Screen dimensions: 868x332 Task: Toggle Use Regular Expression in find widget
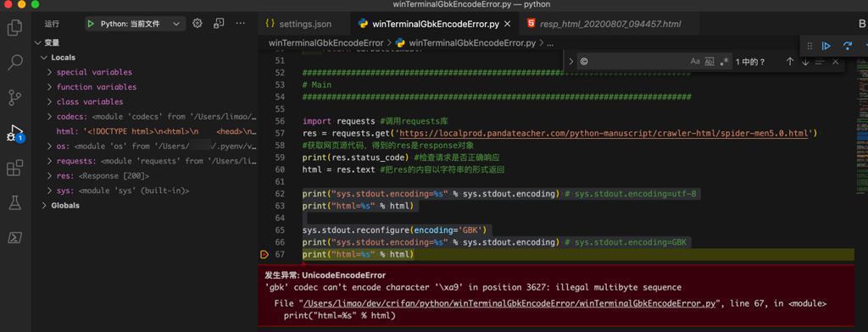(x=724, y=62)
